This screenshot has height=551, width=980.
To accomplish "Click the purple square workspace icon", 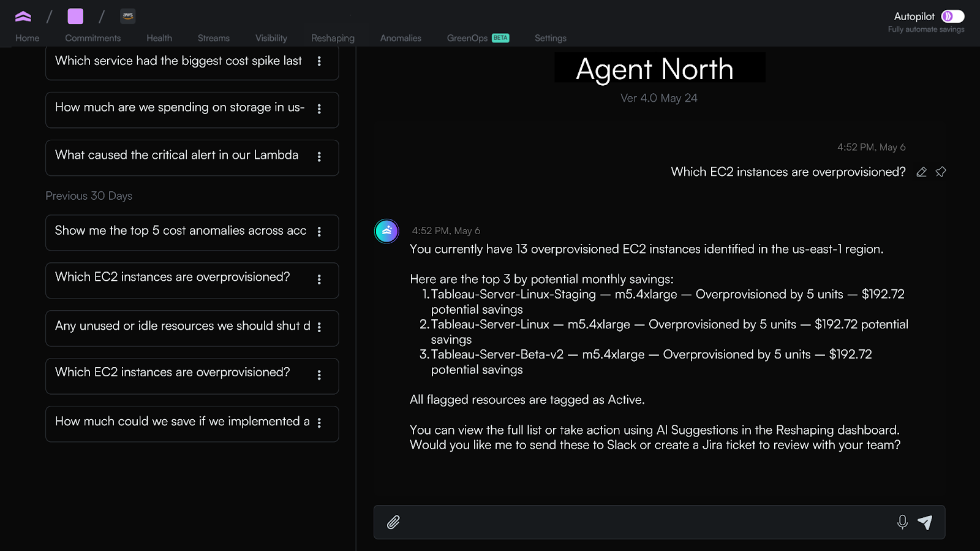I will point(75,16).
